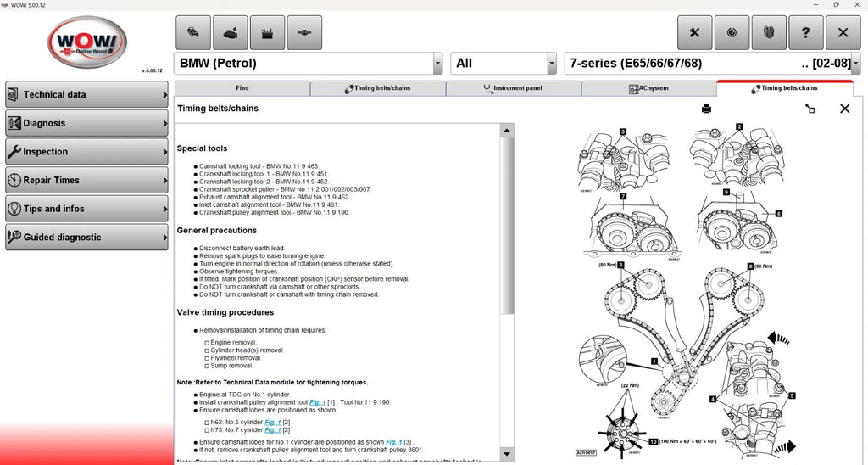The image size is (868, 465).
Task: Click the connector part toolbar icon
Action: click(x=304, y=33)
